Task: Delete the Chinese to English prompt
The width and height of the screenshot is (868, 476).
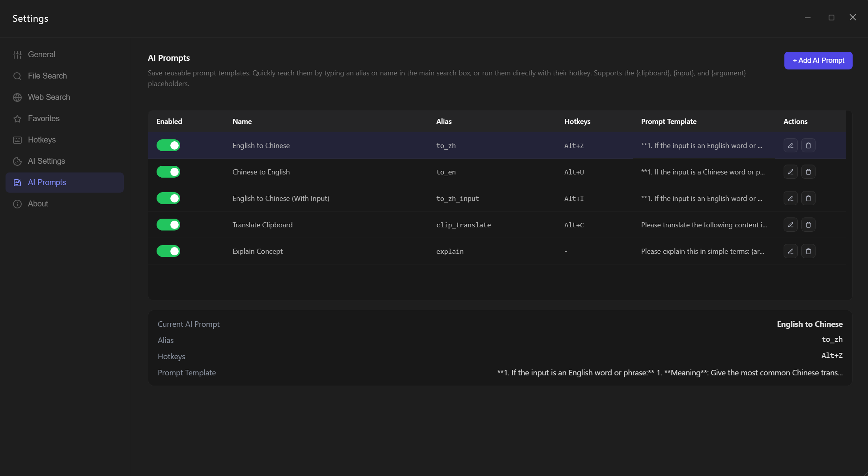Action: point(808,172)
